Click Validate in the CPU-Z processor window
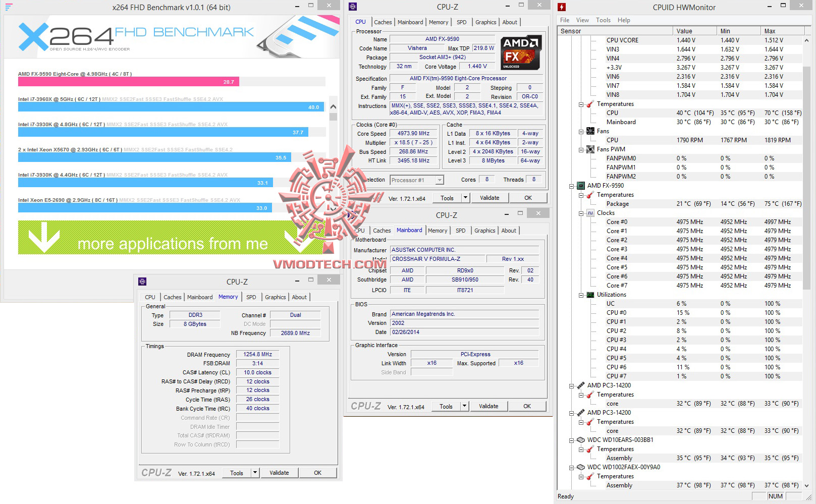This screenshot has height=504, width=816. (489, 198)
